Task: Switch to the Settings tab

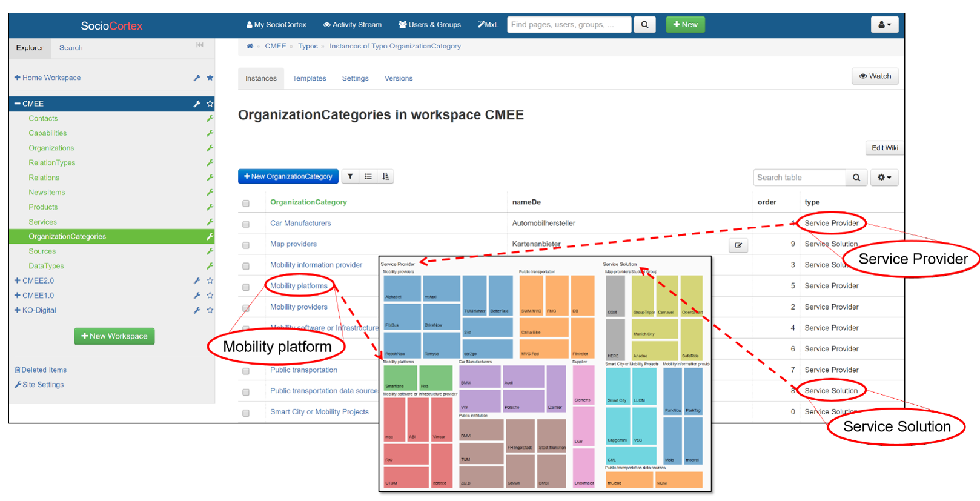Action: pos(355,79)
